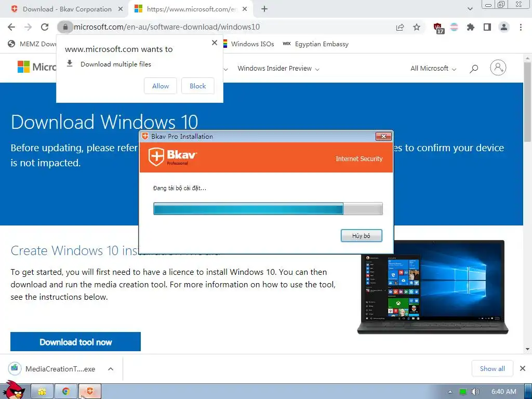532x399 pixels.
Task: Allow downloading multiple files
Action: 161,86
